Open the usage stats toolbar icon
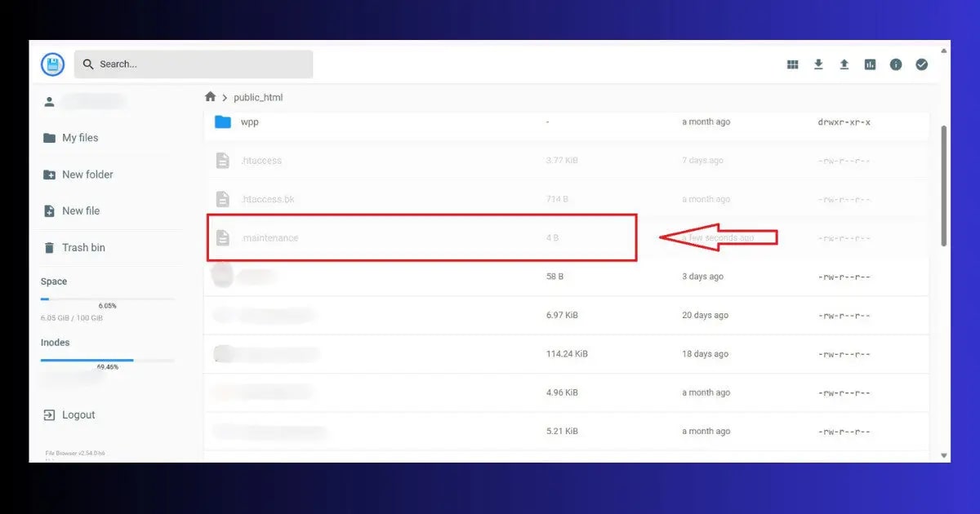The height and width of the screenshot is (514, 980). tap(870, 64)
